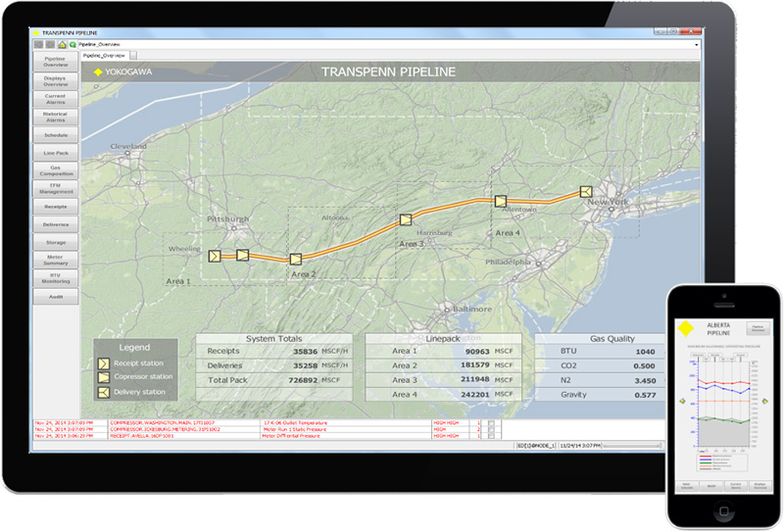Click the Line Pack sidebar button

55,153
